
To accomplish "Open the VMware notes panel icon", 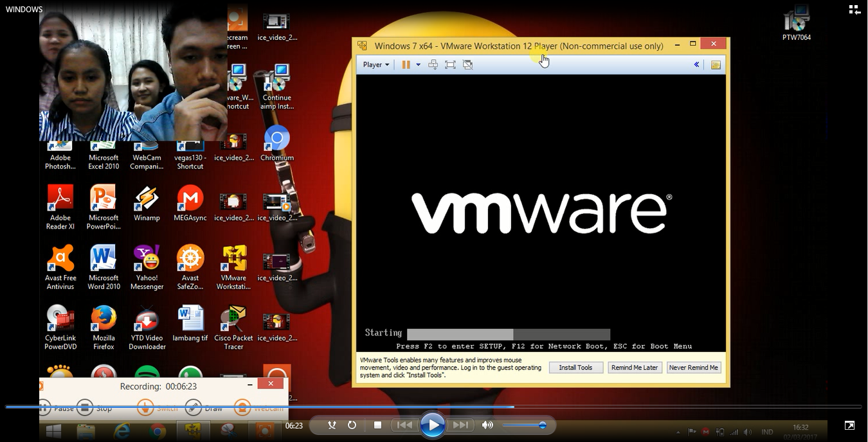I will pos(716,65).
